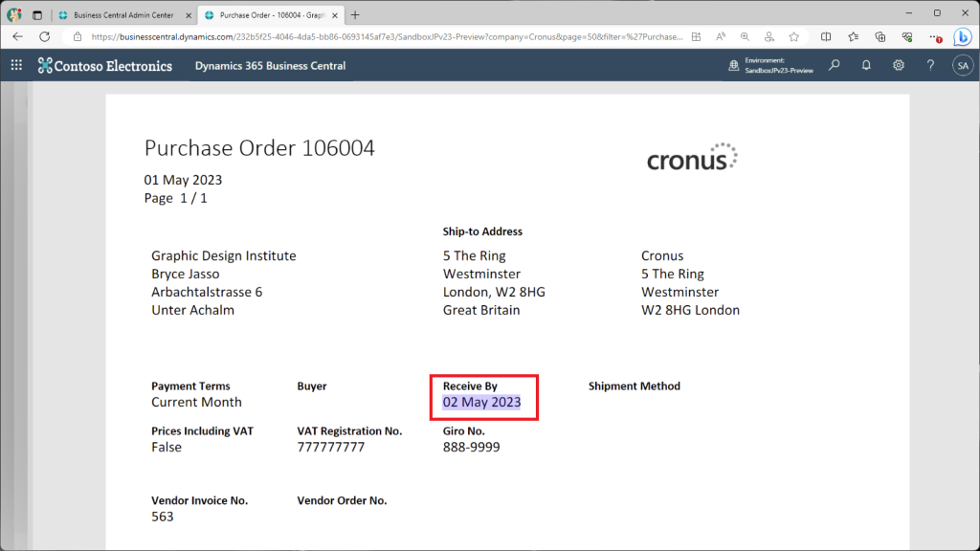Open the zoom magnifier in address bar
This screenshot has width=980, height=551.
coord(745,37)
